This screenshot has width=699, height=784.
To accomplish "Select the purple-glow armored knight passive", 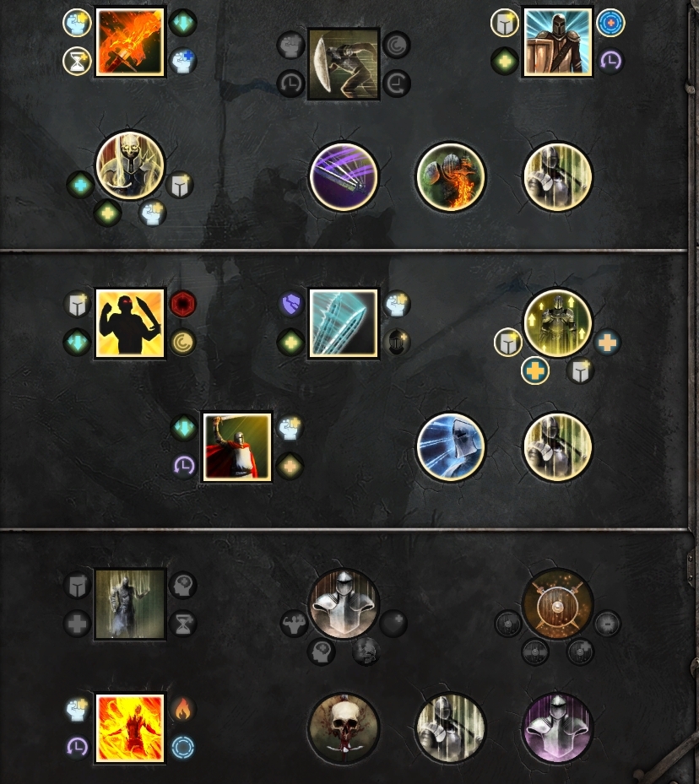I will click(x=557, y=728).
